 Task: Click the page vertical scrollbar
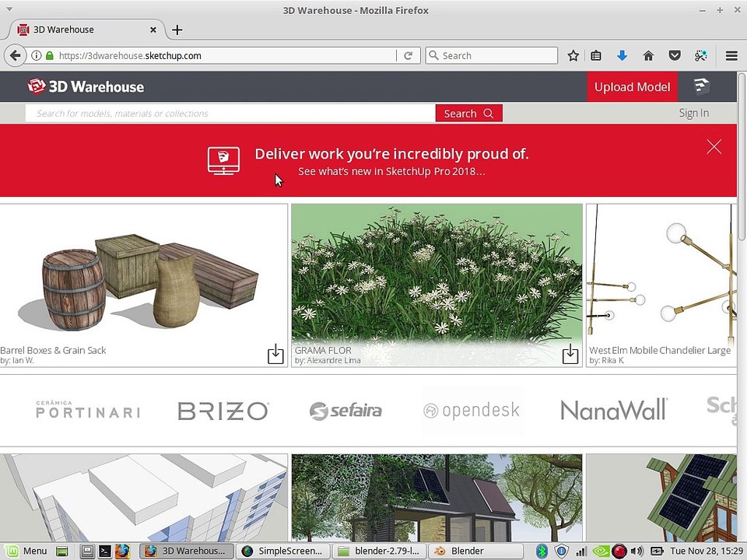tap(742, 157)
